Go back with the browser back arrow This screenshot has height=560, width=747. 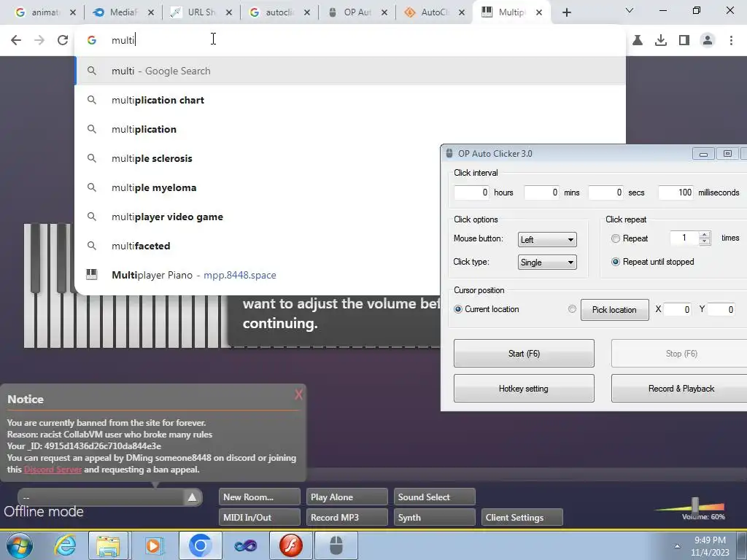(16, 40)
